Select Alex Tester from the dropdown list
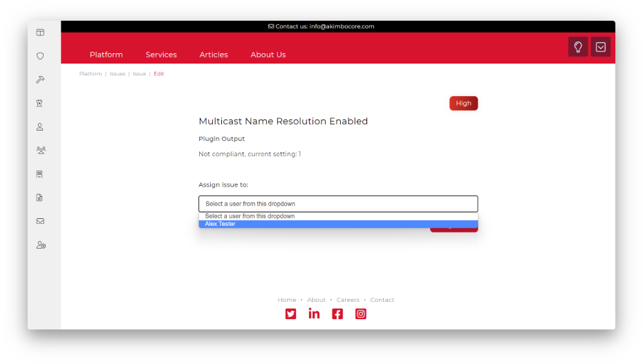This screenshot has height=364, width=643. [338, 224]
